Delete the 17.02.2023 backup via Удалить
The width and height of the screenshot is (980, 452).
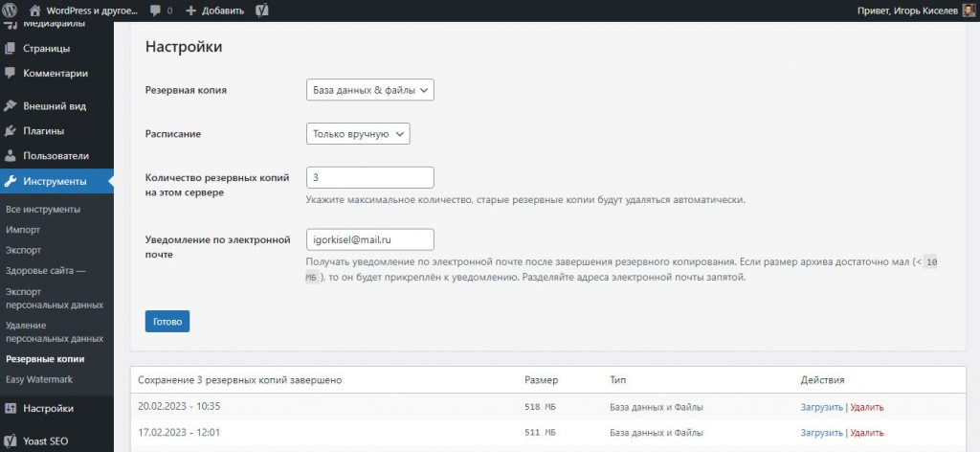coord(866,433)
